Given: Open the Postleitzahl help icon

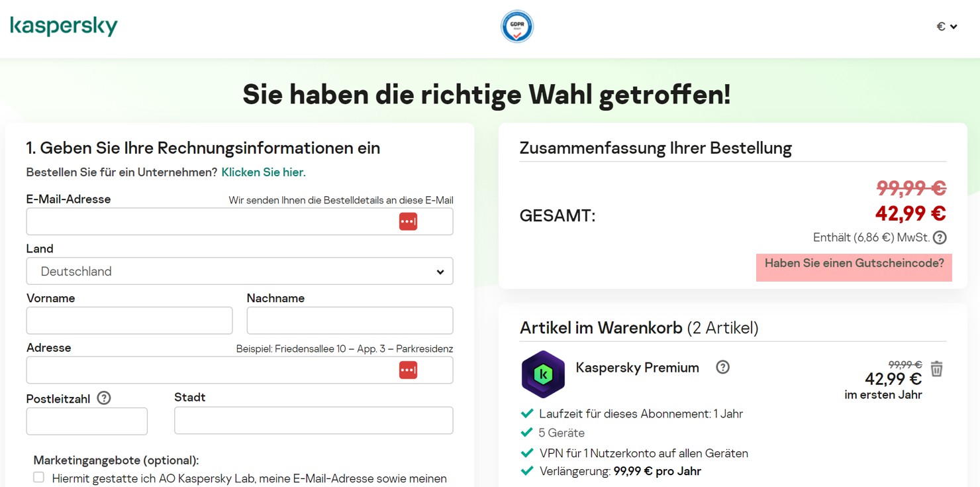Looking at the screenshot, I should click(x=103, y=398).
